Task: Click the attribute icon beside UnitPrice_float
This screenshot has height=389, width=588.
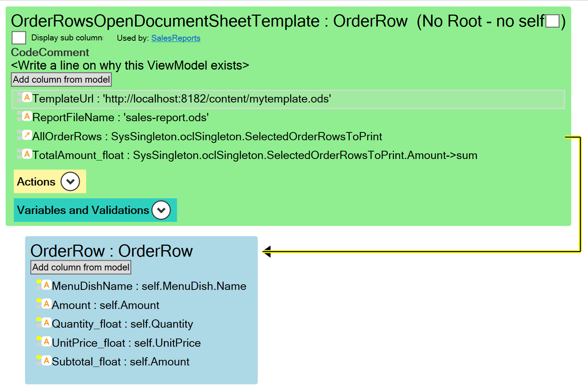Action: point(46,341)
